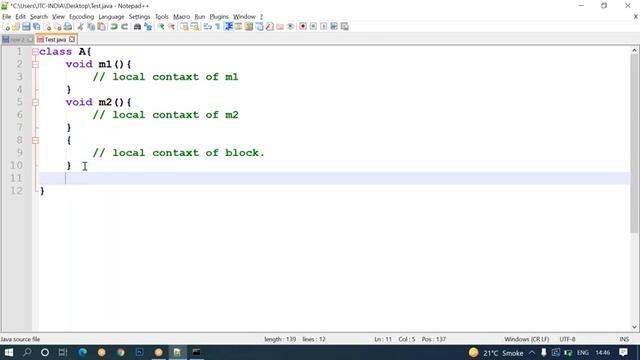The image size is (640, 360).
Task: Open the Search menu
Action: (39, 17)
